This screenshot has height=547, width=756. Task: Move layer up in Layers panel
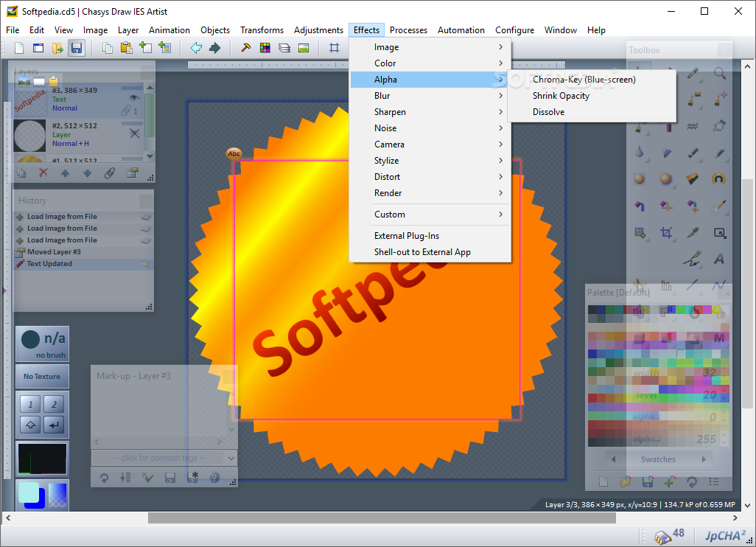[x=65, y=173]
